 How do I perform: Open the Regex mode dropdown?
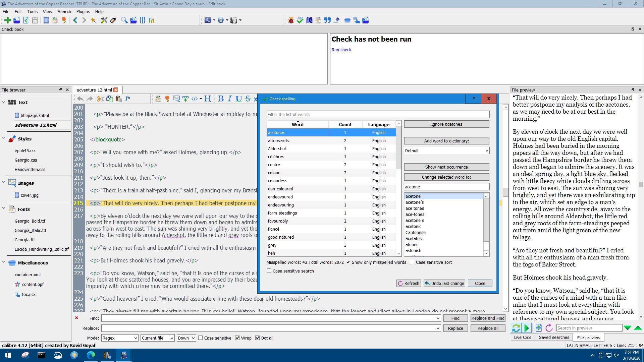[x=120, y=338]
